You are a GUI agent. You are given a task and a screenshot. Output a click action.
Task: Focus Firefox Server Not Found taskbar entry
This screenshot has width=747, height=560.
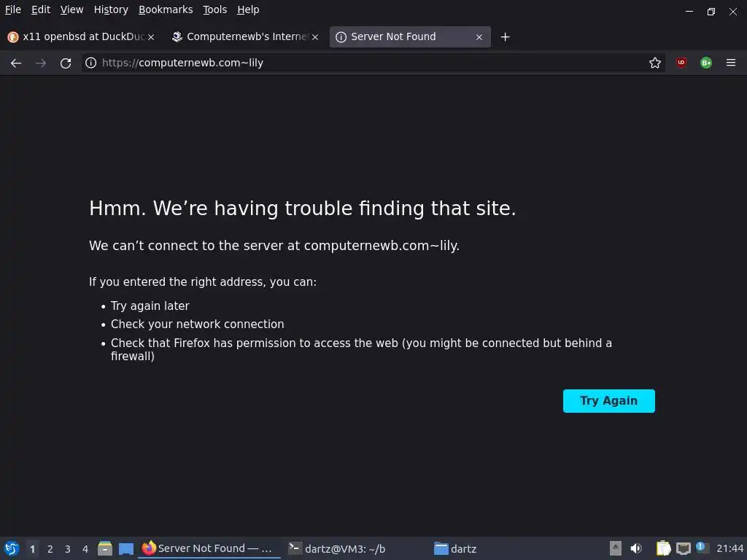(209, 548)
